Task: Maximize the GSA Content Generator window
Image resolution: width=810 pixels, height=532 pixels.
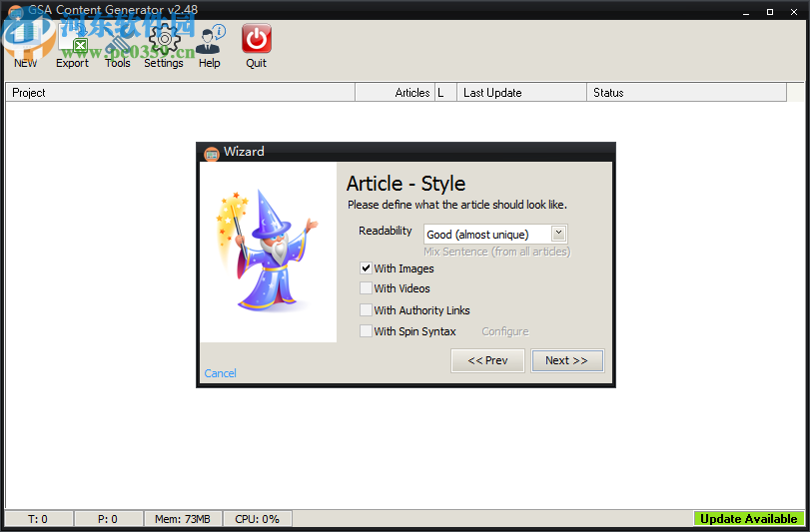Action: click(770, 12)
